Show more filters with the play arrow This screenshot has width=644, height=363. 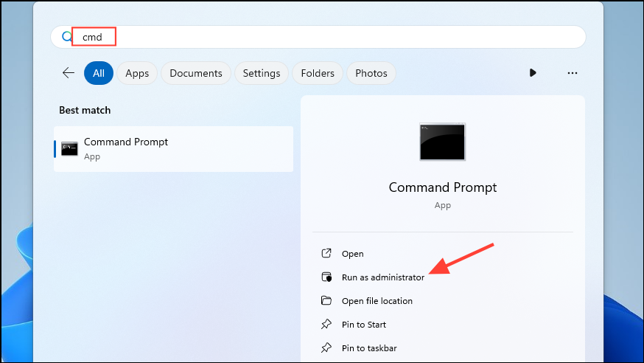[x=533, y=73]
